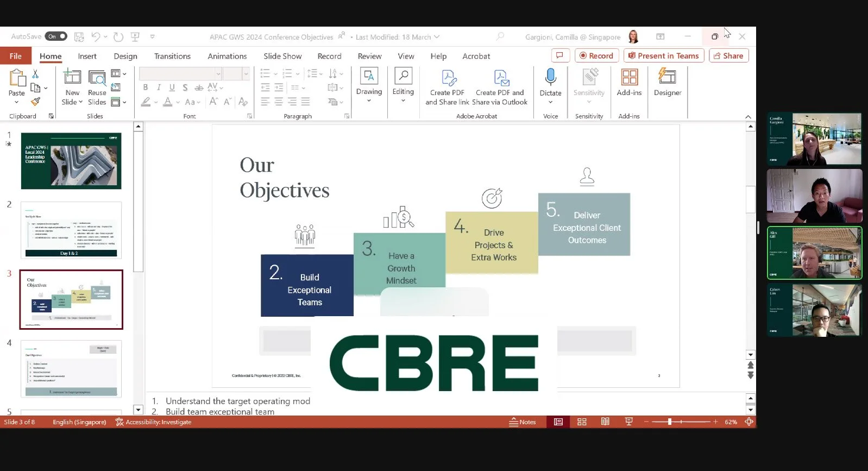Open the font name combo box
Viewport: 868px width, 471px height.
181,73
